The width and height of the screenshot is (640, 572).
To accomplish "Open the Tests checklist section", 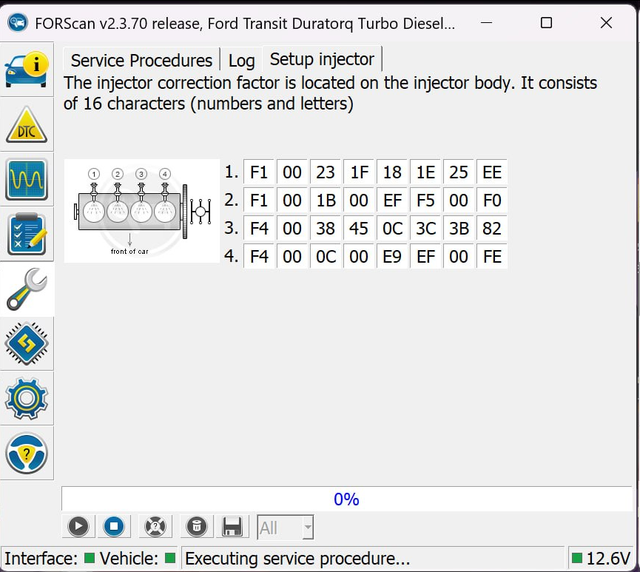I will coord(27,234).
